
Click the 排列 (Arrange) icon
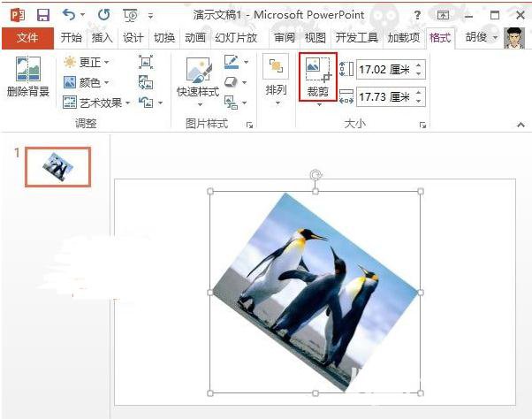[x=276, y=71]
